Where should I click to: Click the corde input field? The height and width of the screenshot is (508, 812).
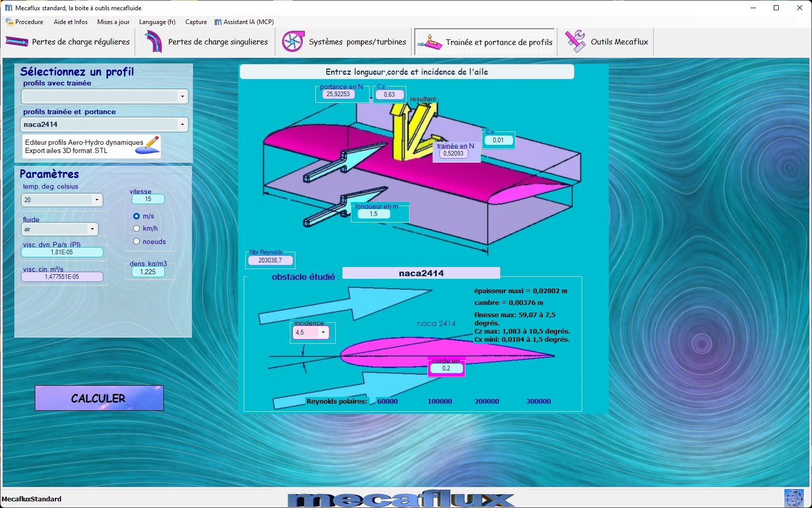pyautogui.click(x=446, y=368)
